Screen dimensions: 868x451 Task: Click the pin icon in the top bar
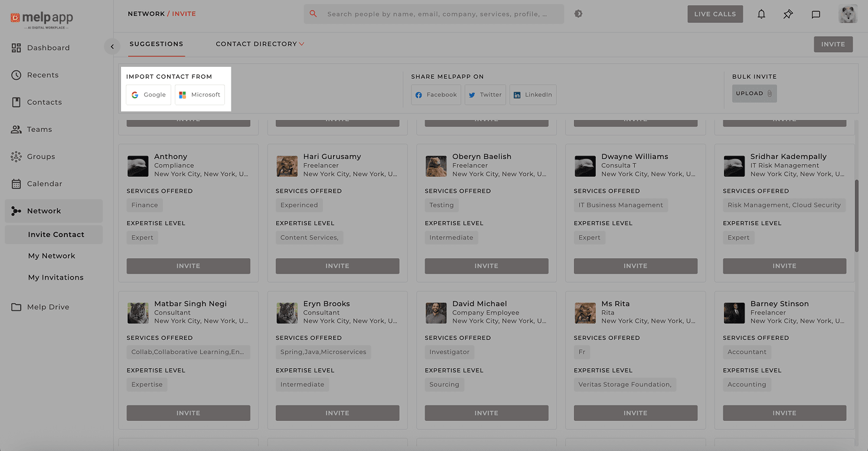pyautogui.click(x=788, y=14)
